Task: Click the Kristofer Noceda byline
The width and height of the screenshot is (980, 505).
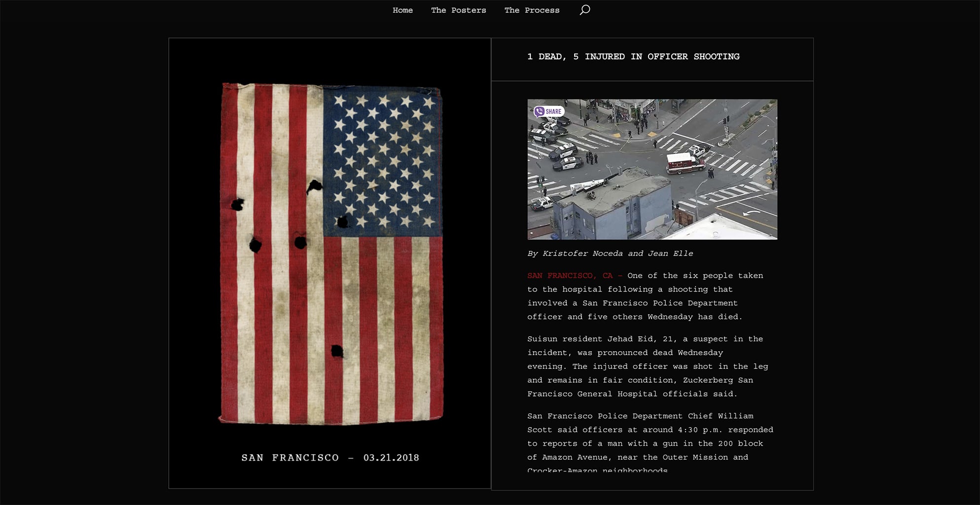Action: click(x=610, y=253)
